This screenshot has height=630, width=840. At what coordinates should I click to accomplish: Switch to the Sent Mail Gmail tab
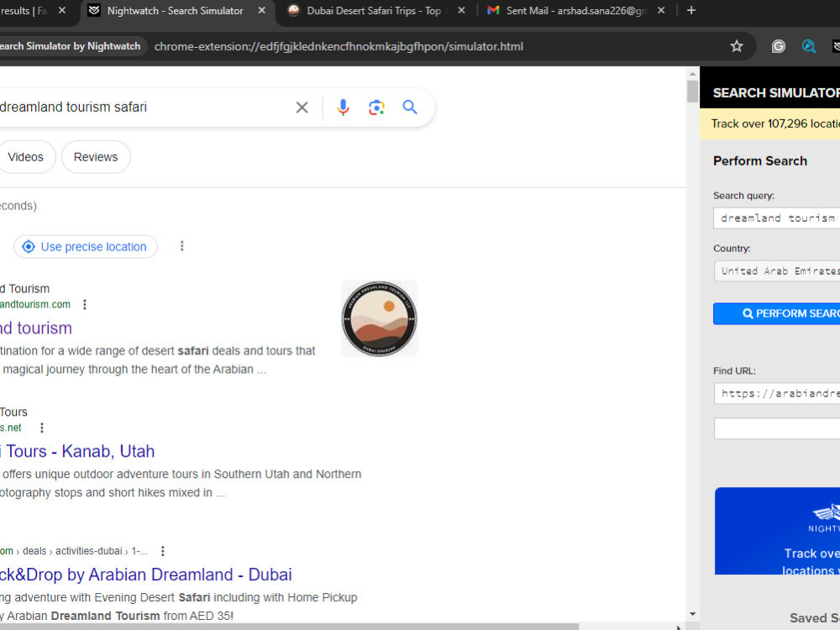(x=576, y=11)
